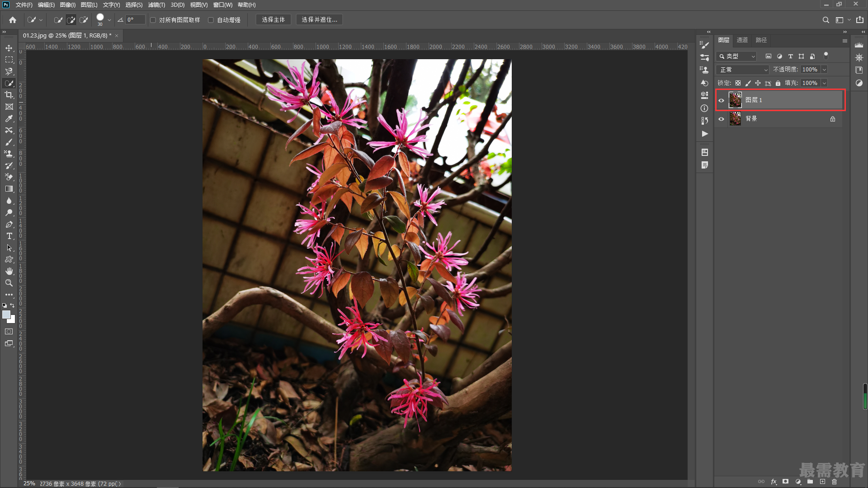Select the Path Selection tool
Image resolution: width=868 pixels, height=488 pixels.
(9, 248)
